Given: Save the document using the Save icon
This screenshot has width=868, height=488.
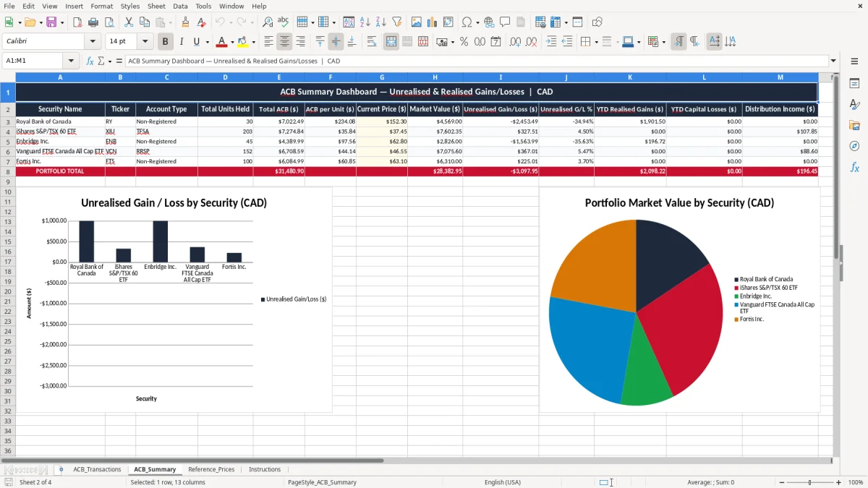Looking at the screenshot, I should pyautogui.click(x=51, y=22).
